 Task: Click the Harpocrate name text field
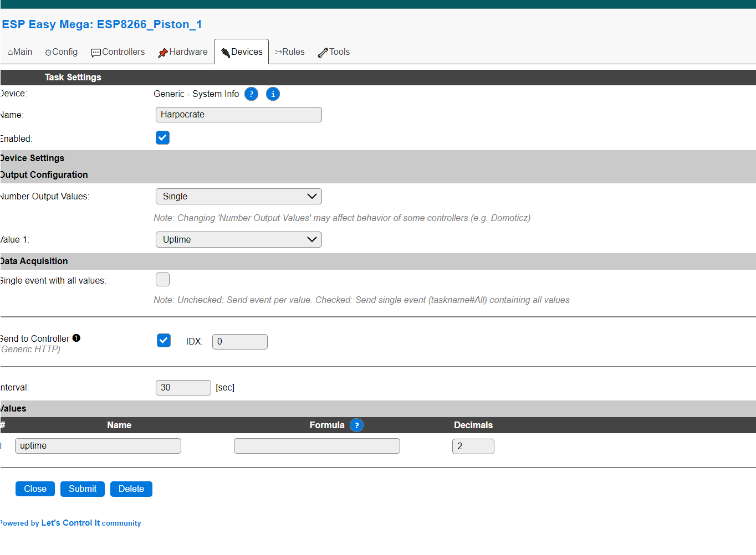(x=239, y=115)
